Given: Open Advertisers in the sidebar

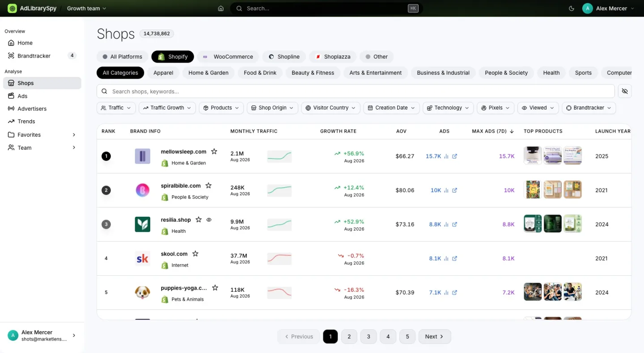Looking at the screenshot, I should [x=42, y=109].
